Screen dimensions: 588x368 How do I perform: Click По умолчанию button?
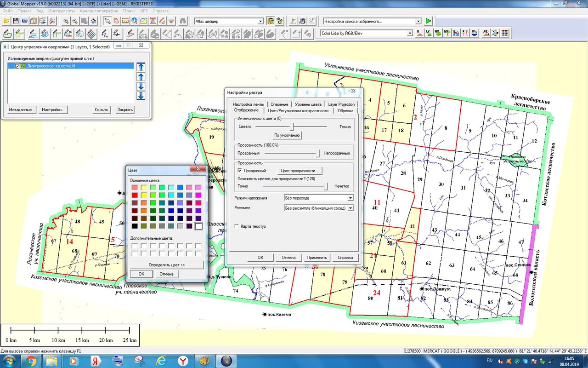tap(287, 135)
